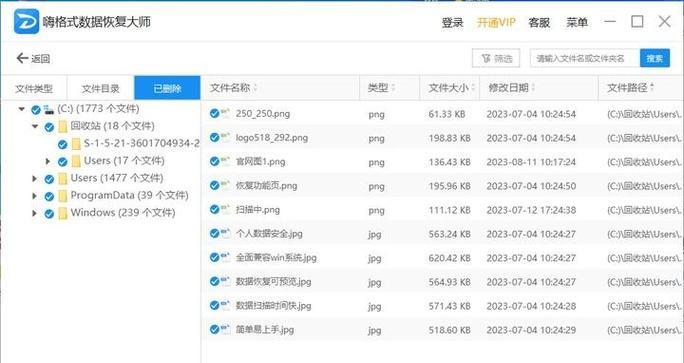The width and height of the screenshot is (684, 363).
Task: Uncheck the 官网图1.png checkbox
Action: tap(214, 161)
